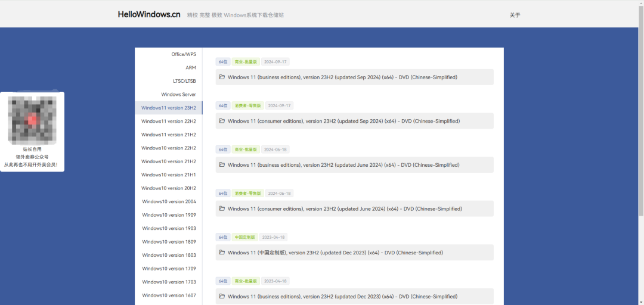Viewport: 644px width, 305px height.
Task: Click the pixelated QR code image
Action: 32,119
